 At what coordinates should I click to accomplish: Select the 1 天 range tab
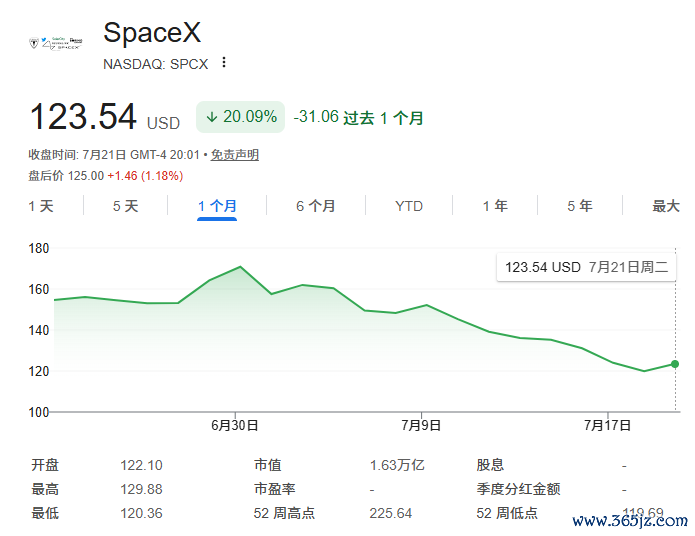click(41, 206)
